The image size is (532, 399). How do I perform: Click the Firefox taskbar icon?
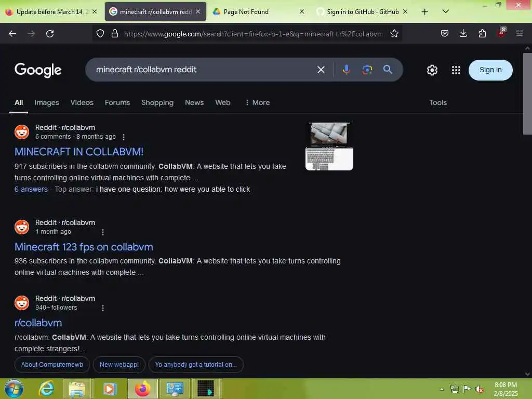[x=142, y=389]
